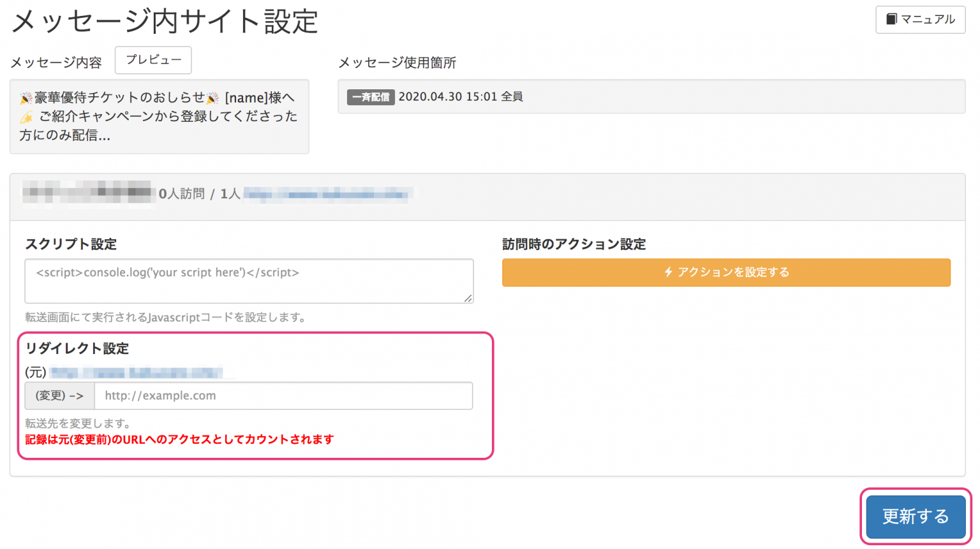Click lightning bolt icon on action button

(668, 272)
